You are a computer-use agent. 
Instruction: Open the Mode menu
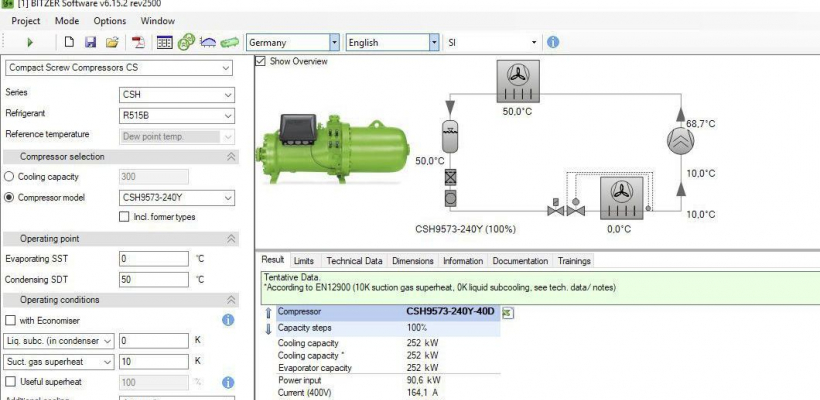pos(67,21)
